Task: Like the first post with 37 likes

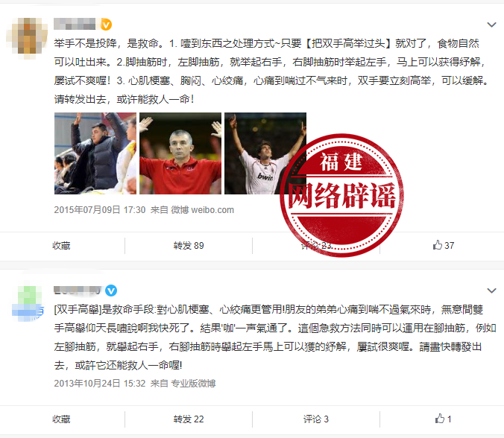Action: pyautogui.click(x=444, y=245)
